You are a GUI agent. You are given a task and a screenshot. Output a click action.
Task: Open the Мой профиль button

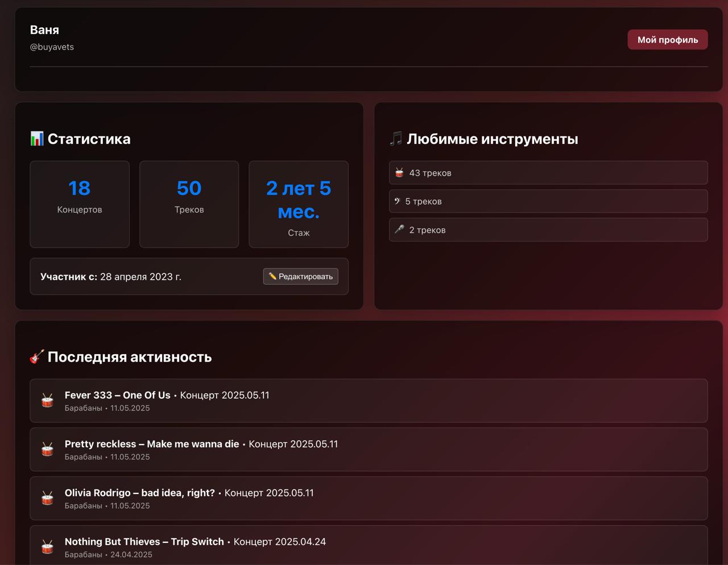point(667,40)
